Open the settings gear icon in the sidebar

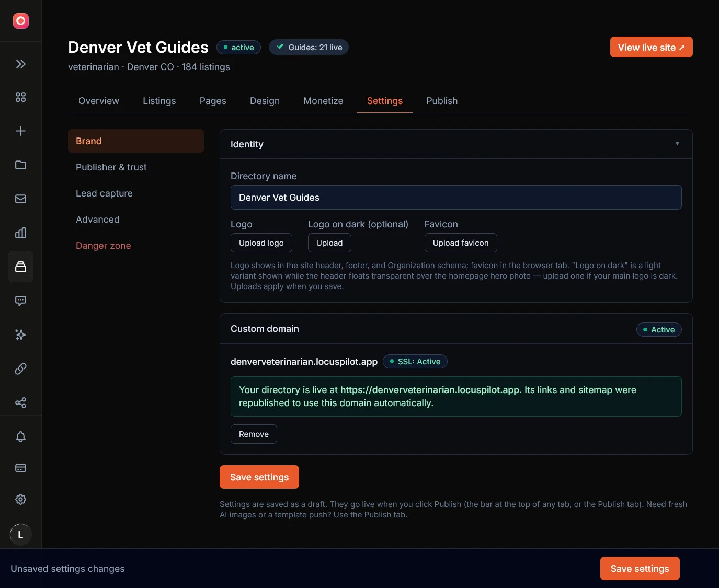(21, 500)
